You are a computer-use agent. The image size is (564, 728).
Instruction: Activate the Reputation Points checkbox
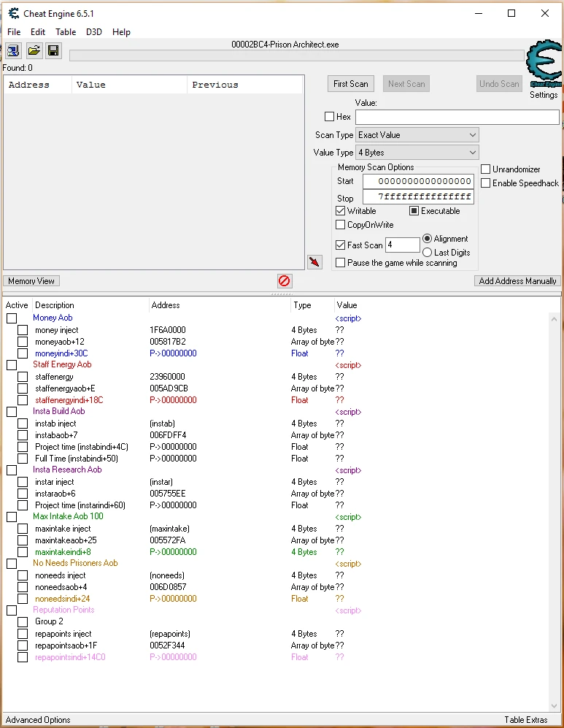pyautogui.click(x=12, y=610)
